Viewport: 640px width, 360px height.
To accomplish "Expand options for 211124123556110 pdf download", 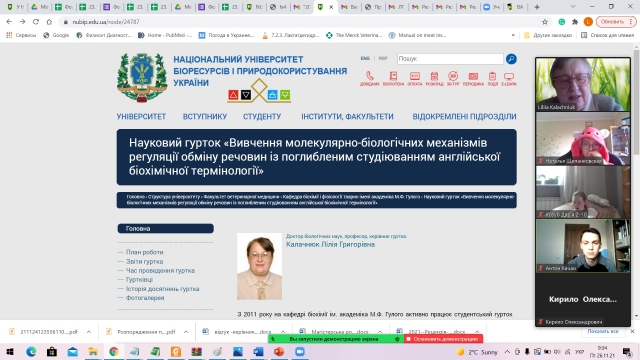I will point(89,332).
